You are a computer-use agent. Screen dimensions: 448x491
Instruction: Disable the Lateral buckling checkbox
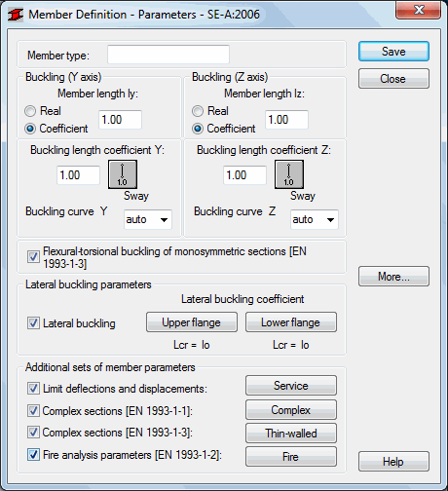(x=33, y=323)
